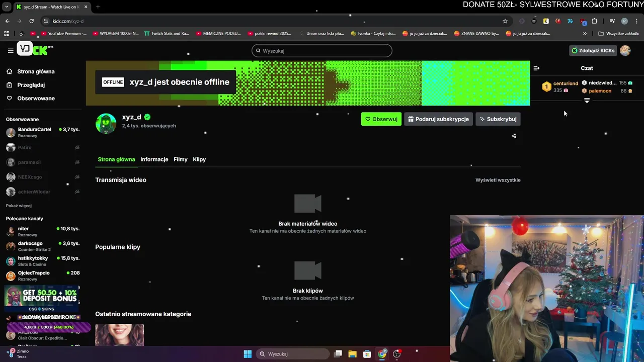
Task: Open Task View on taskbar
Action: coord(338,354)
